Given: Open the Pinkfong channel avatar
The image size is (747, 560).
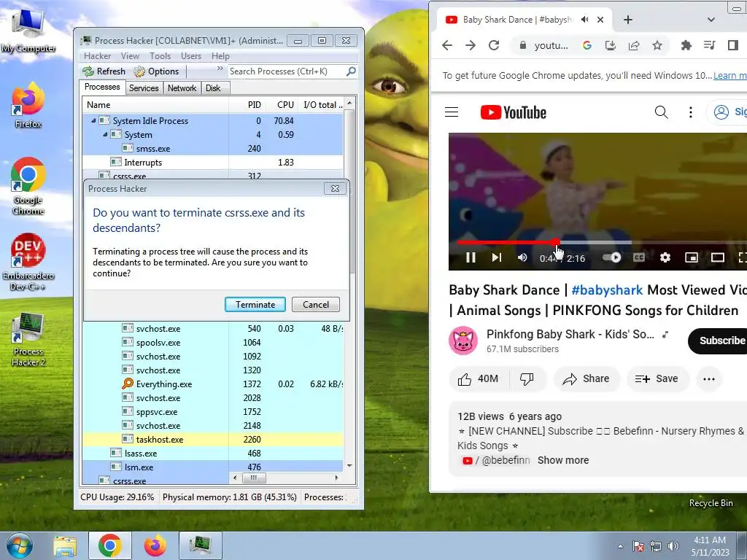Looking at the screenshot, I should pyautogui.click(x=462, y=341).
